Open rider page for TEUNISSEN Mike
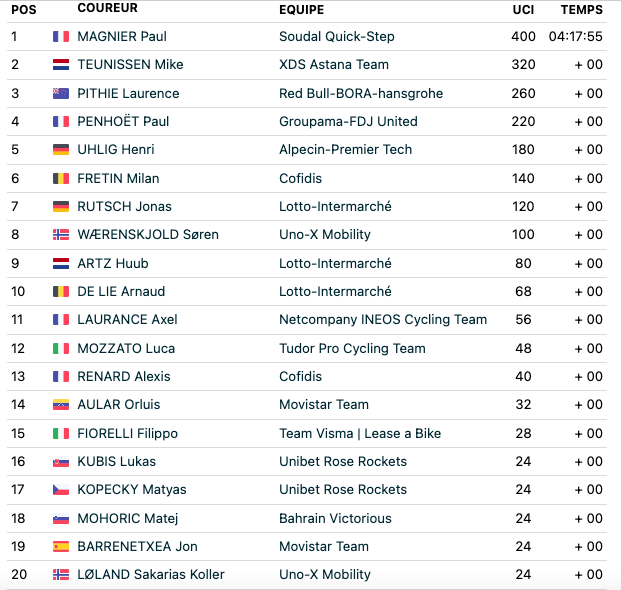 click(130, 65)
